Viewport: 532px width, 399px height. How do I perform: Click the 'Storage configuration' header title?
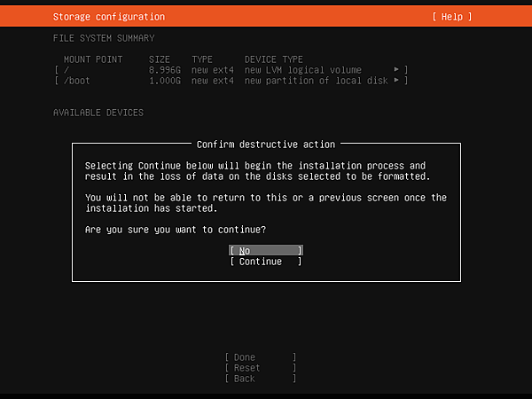point(109,17)
